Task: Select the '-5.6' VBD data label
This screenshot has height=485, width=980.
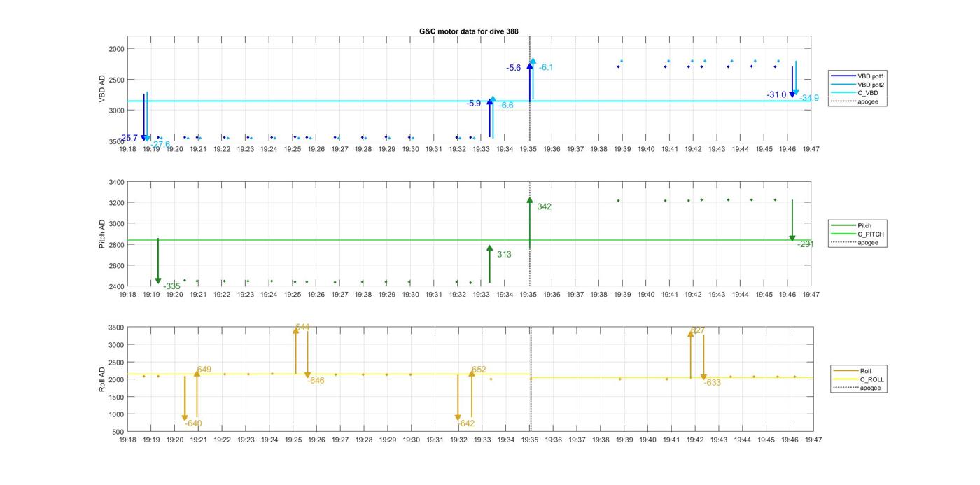Action: click(514, 68)
